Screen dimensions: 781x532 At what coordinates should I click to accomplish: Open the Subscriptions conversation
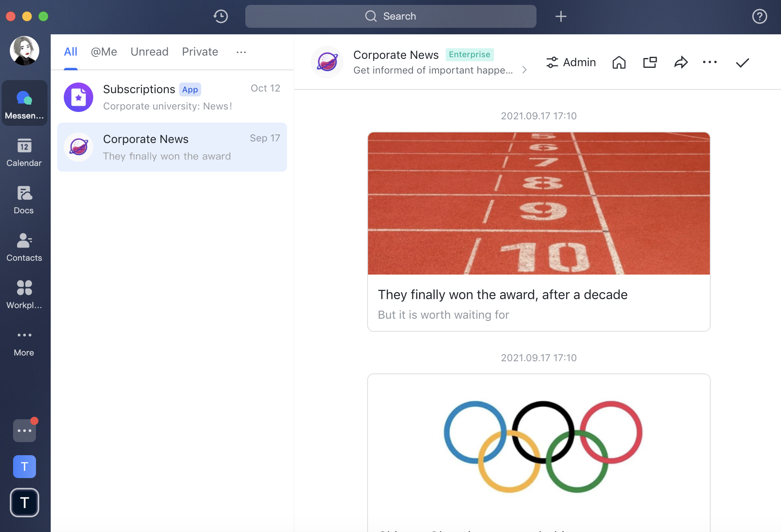(x=172, y=97)
